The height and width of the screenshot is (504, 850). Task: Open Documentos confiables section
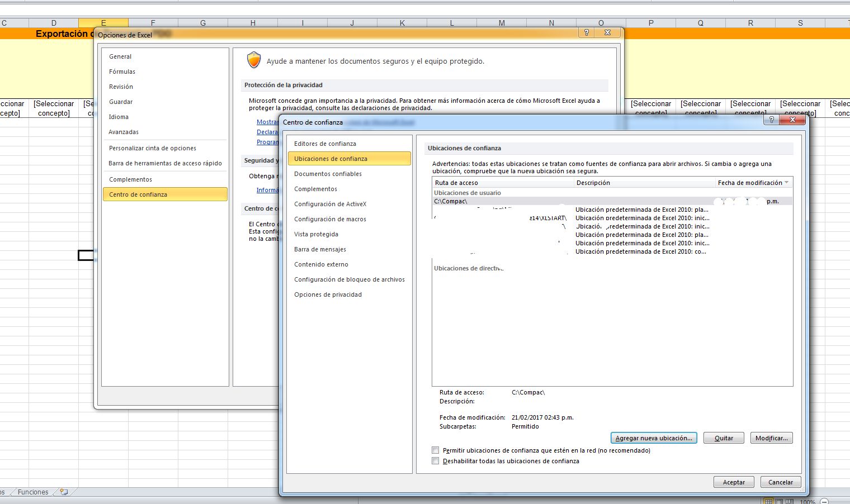[350, 174]
